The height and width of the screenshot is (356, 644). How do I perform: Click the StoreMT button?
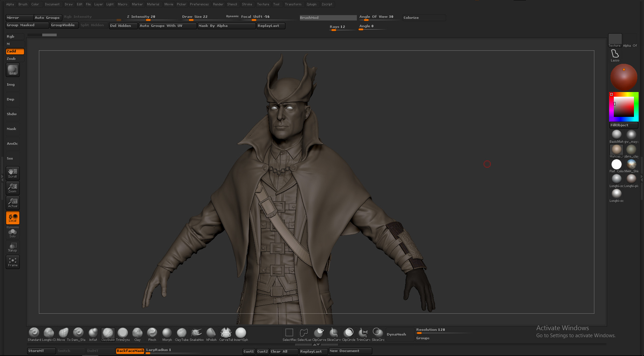click(41, 351)
